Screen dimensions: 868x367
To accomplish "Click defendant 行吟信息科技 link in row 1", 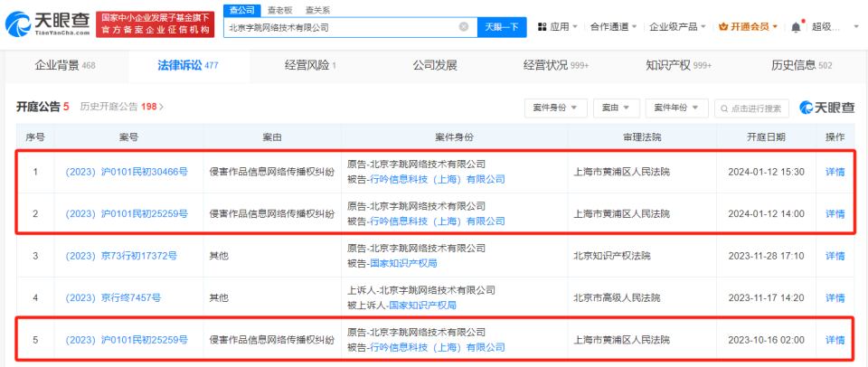I will tap(437, 179).
